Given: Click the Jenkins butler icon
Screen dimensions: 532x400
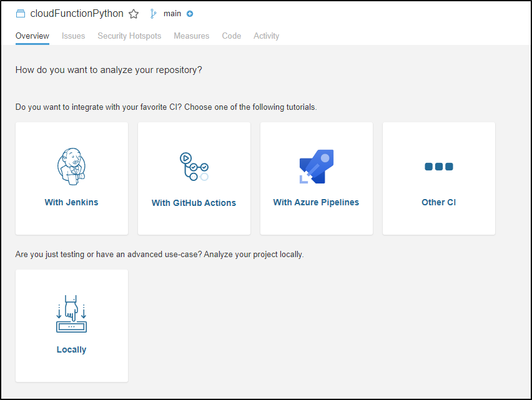Looking at the screenshot, I should point(71,167).
